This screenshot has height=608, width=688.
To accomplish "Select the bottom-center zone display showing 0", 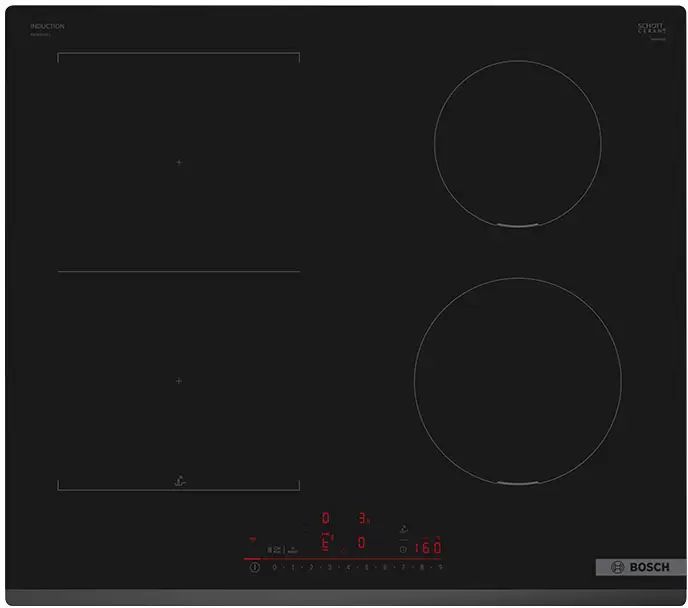I will click(361, 543).
